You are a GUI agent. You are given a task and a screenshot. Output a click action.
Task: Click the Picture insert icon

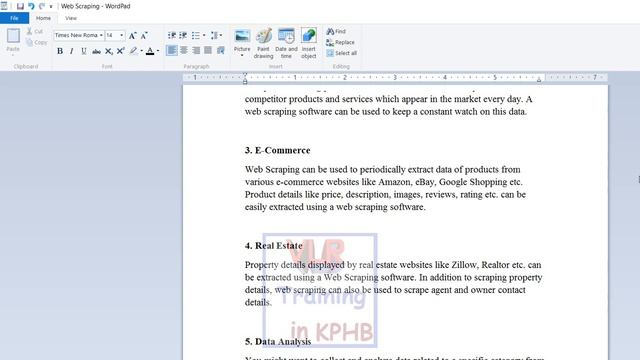[x=242, y=36]
